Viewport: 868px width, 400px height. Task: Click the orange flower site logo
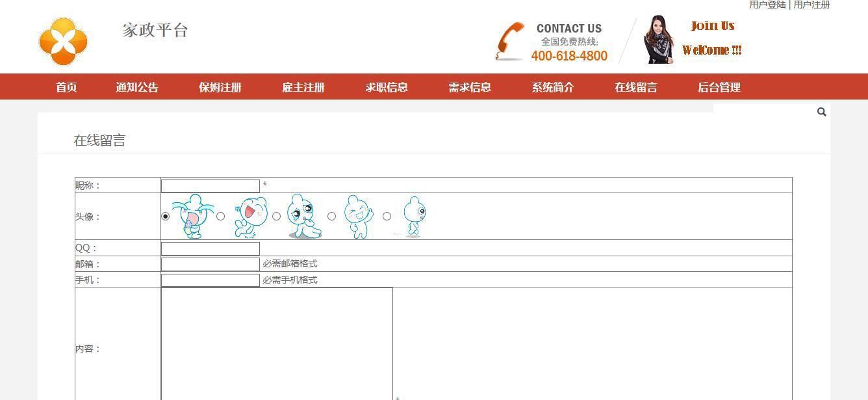(x=63, y=42)
